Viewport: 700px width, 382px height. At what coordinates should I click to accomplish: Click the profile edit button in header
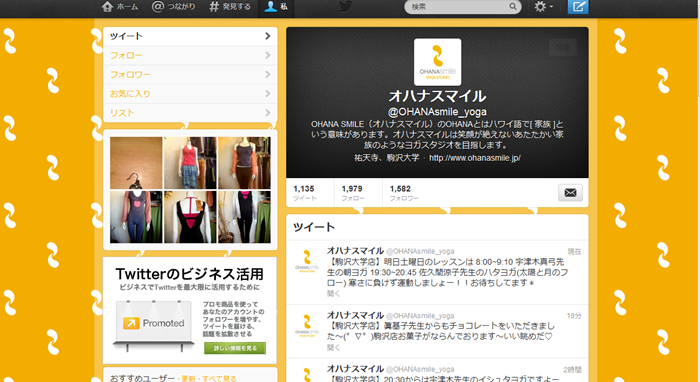[x=563, y=47]
